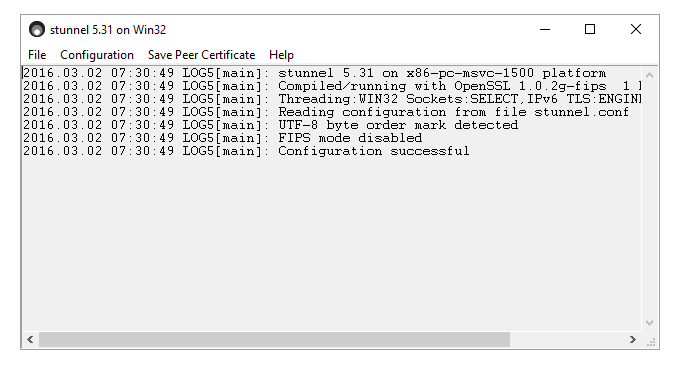Open Save Peer Certificate menu
Screen dimensions: 679x374
201,55
